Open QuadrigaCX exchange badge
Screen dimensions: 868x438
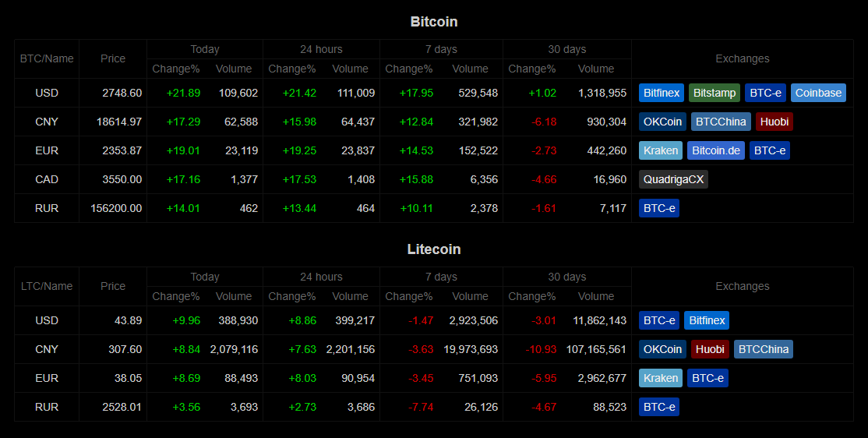coord(673,179)
